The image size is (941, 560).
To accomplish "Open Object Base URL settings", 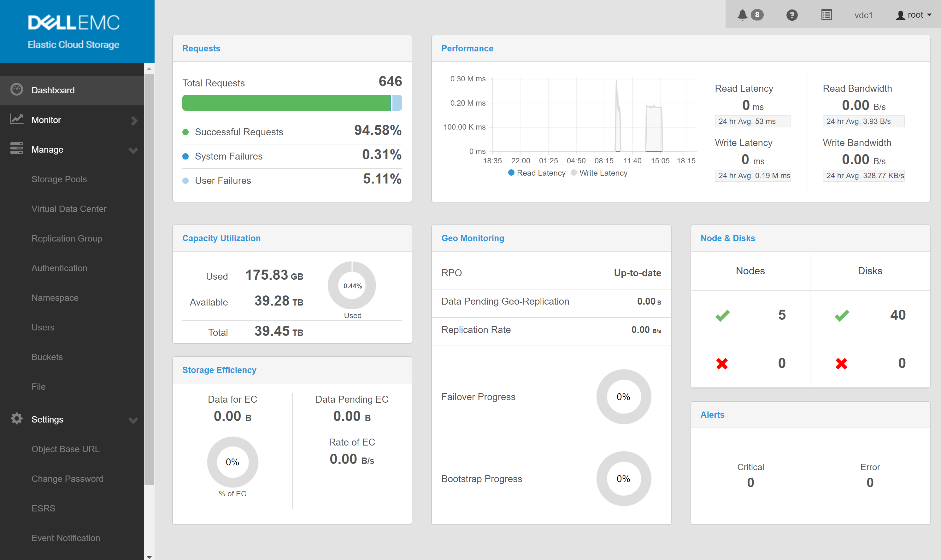I will pos(65,449).
